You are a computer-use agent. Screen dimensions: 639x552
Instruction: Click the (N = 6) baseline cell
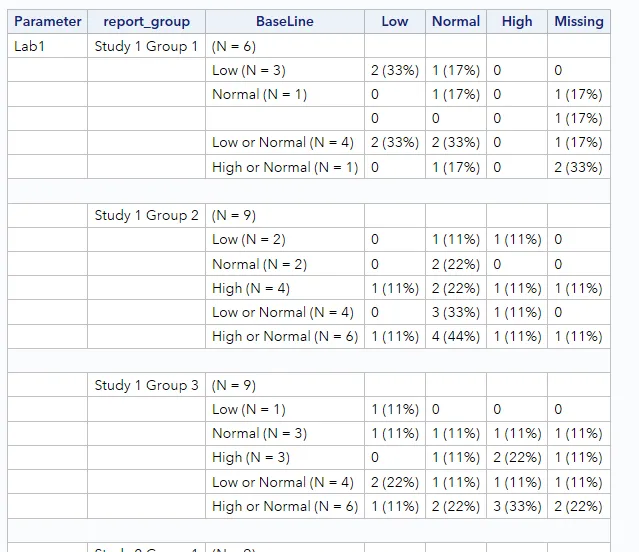285,46
